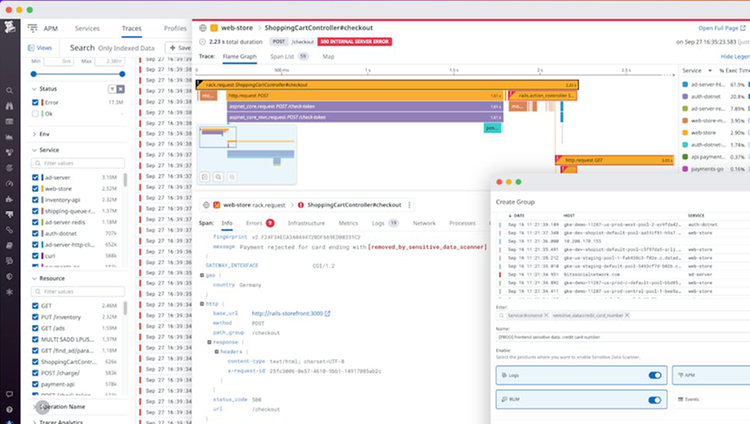This screenshot has height=424, width=750.
Task: Click the Status facet close X icon
Action: click(121, 89)
